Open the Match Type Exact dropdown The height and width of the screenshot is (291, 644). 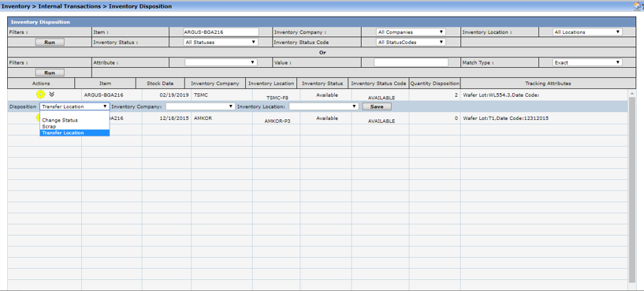coord(586,62)
